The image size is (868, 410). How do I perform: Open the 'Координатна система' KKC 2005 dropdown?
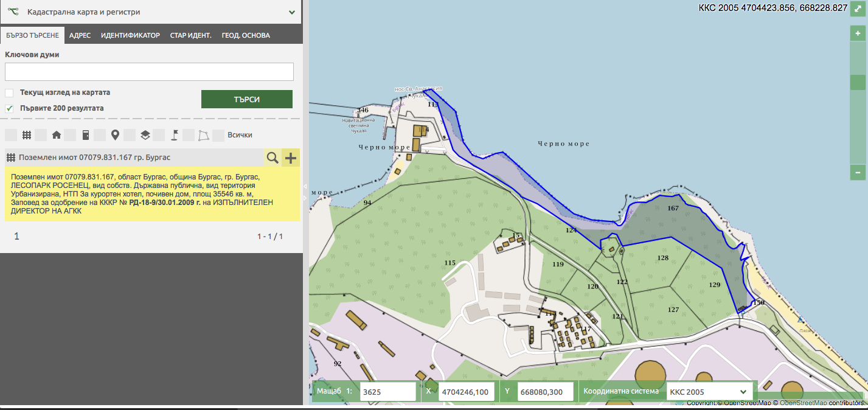(x=709, y=392)
